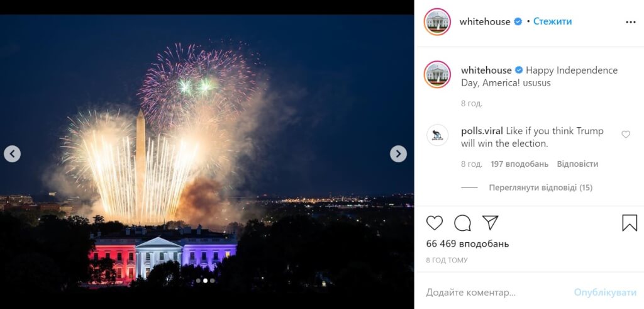Publish the comment with Опублікувати
Image resolution: width=644 pixels, height=309 pixels.
tap(605, 293)
